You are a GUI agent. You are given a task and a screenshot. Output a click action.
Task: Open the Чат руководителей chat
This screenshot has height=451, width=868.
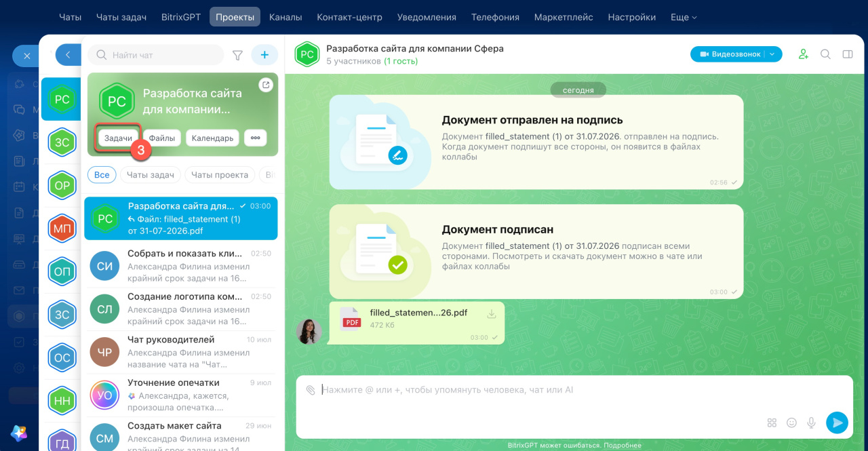pos(181,351)
